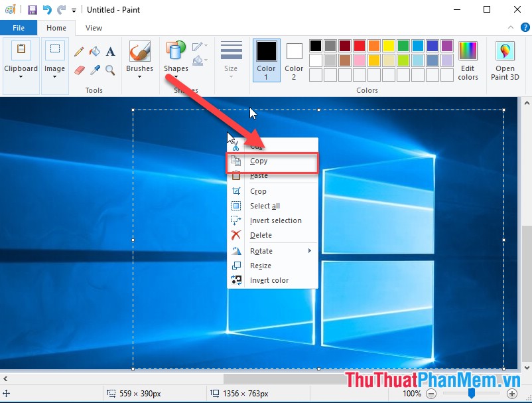The width and height of the screenshot is (532, 403).
Task: Expand the Brushes dropdown
Action: (x=139, y=76)
